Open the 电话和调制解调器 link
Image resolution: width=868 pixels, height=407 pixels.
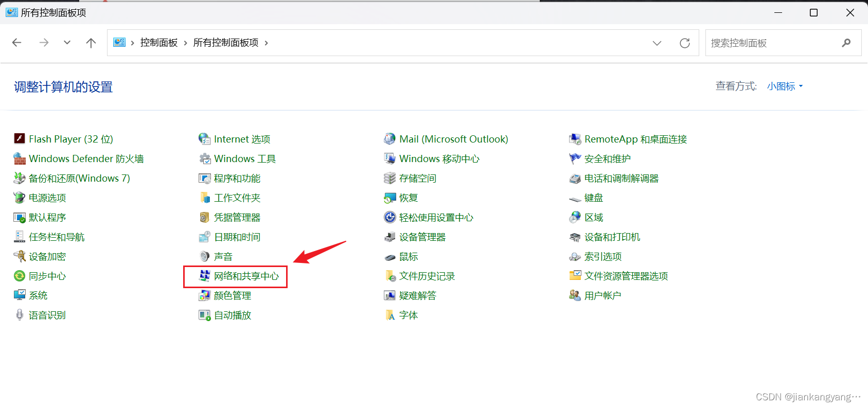622,178
